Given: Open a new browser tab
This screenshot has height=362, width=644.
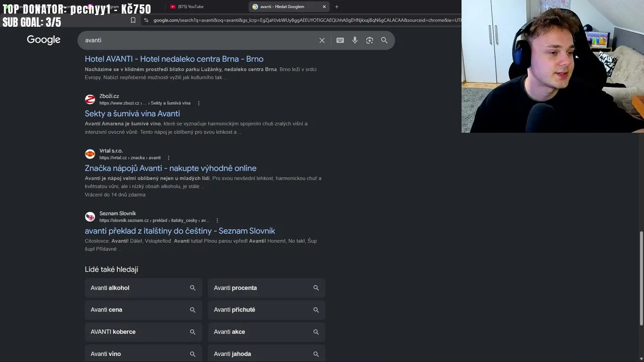Looking at the screenshot, I should click(x=337, y=7).
